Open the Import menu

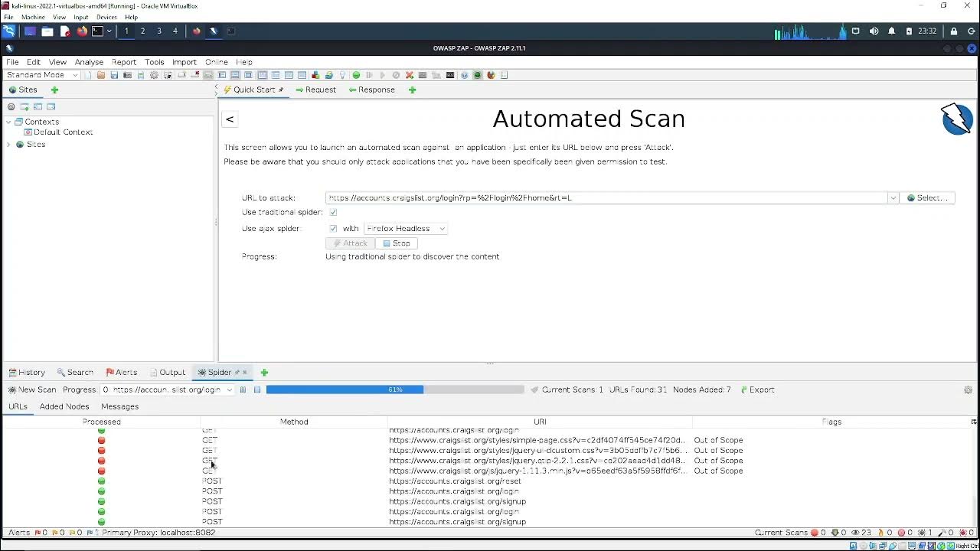(x=185, y=62)
